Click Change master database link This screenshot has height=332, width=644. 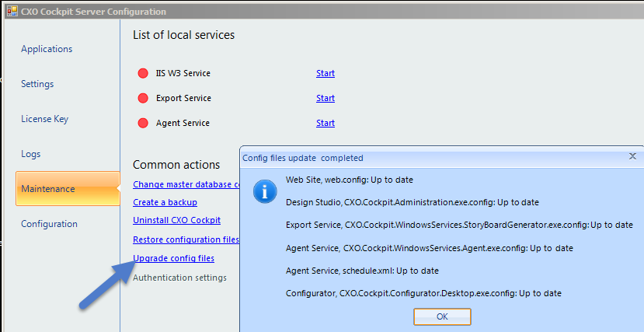(186, 184)
